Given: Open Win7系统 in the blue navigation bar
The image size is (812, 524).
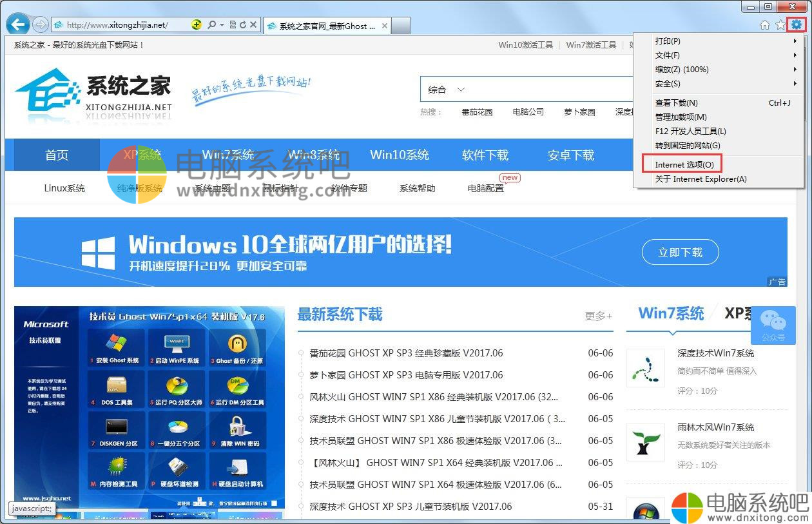Looking at the screenshot, I should pos(228,155).
